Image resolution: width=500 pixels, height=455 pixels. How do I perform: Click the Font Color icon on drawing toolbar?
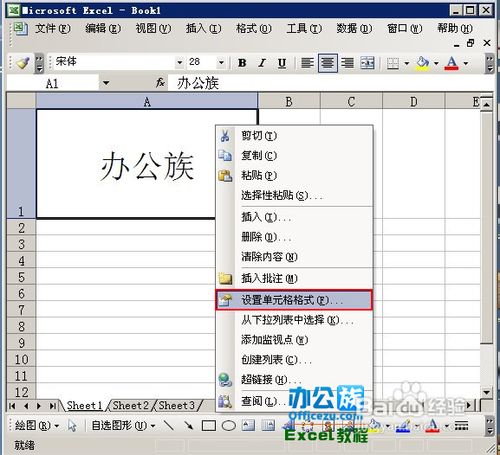coord(432,425)
